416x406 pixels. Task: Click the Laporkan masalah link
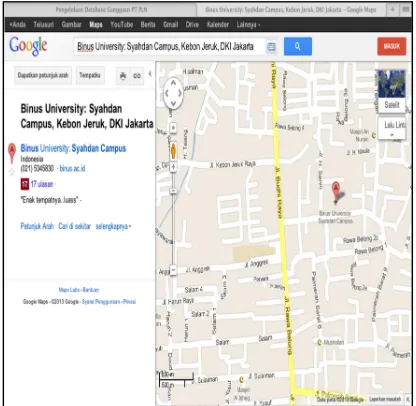point(385,399)
